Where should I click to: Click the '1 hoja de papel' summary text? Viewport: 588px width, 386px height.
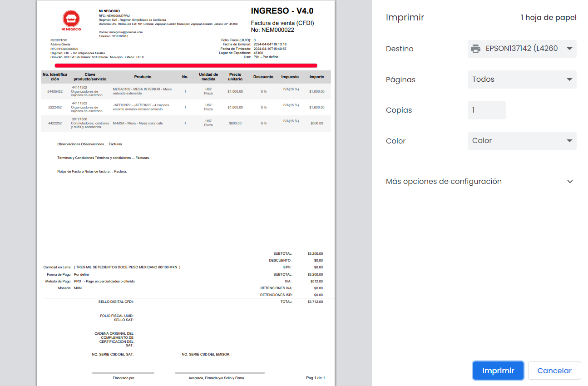tap(548, 18)
